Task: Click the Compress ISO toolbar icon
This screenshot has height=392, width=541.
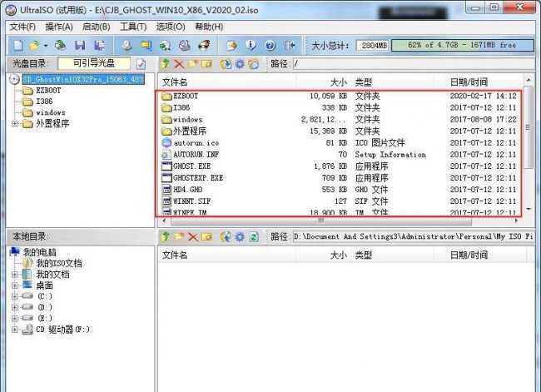Action: (x=146, y=45)
